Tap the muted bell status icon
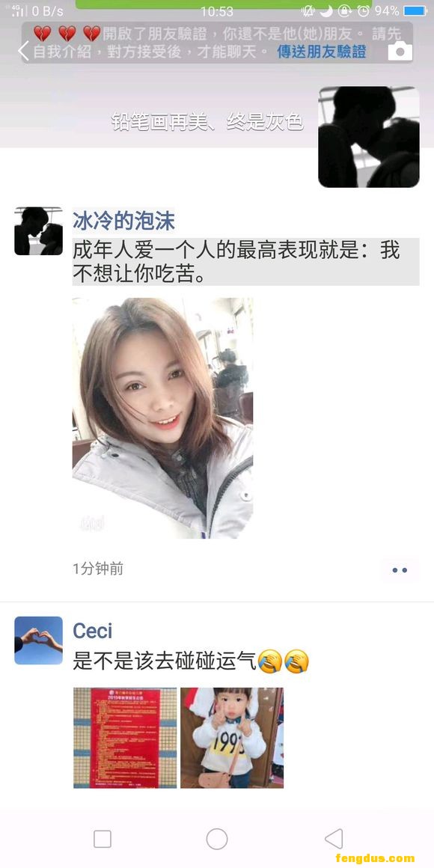Viewport: 434px width, 868px height. click(308, 10)
